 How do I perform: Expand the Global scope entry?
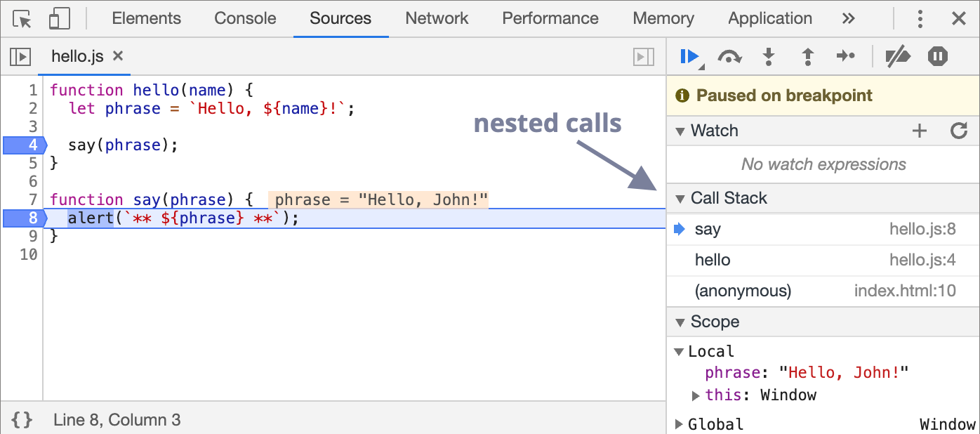click(x=679, y=424)
